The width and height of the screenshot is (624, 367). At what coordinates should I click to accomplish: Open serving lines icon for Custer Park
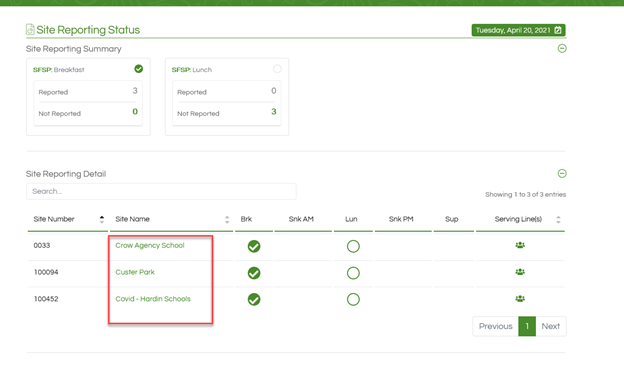coord(520,272)
